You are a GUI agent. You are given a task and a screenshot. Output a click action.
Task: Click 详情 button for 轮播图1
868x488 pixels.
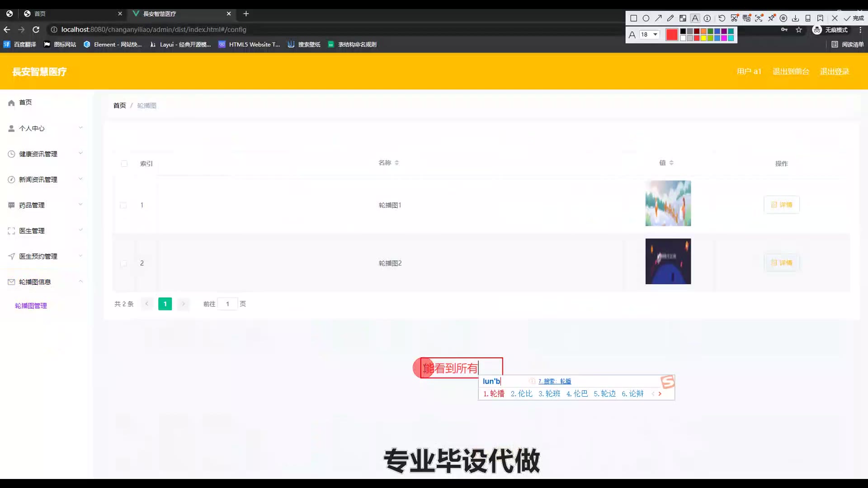pyautogui.click(x=781, y=205)
